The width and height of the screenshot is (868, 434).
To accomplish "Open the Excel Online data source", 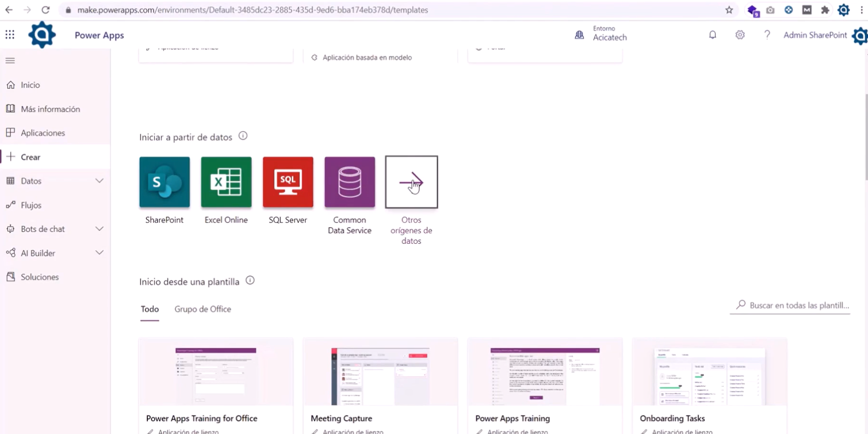I will click(226, 182).
